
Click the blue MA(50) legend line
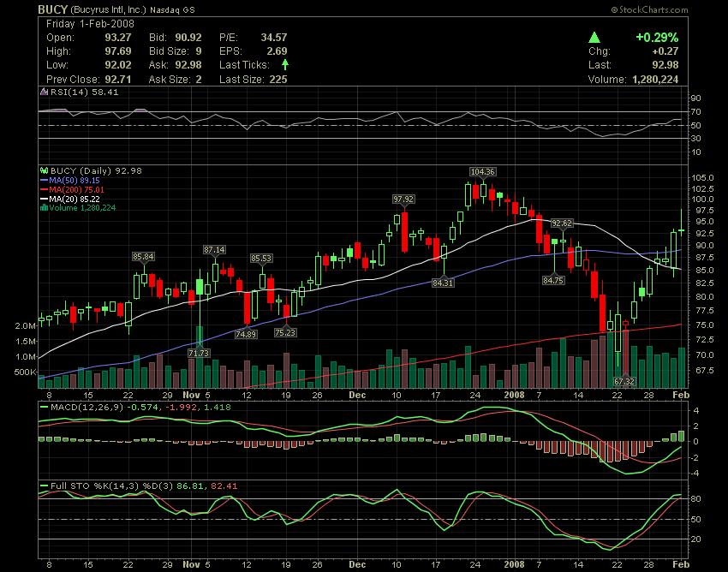click(44, 181)
